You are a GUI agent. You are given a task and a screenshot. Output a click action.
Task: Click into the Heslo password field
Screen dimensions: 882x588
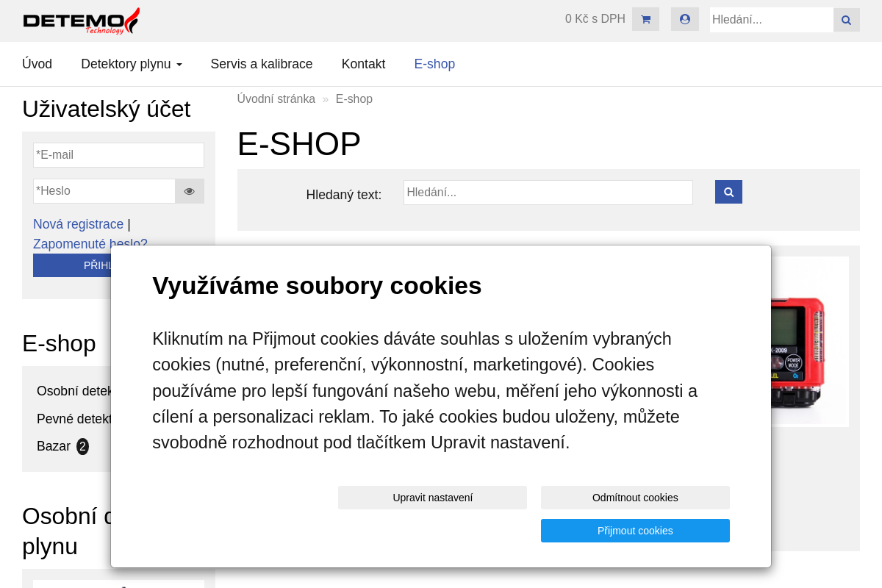tap(104, 191)
